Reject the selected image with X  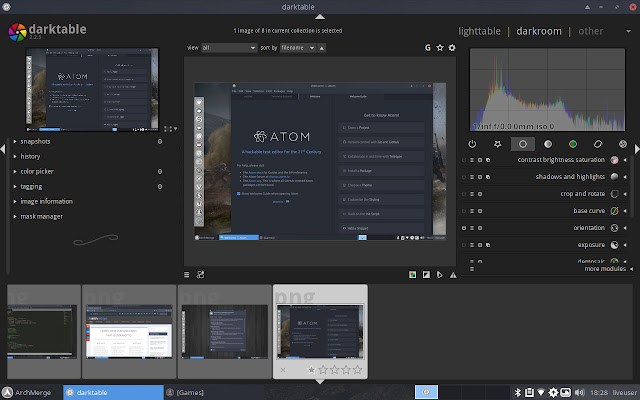tap(283, 370)
